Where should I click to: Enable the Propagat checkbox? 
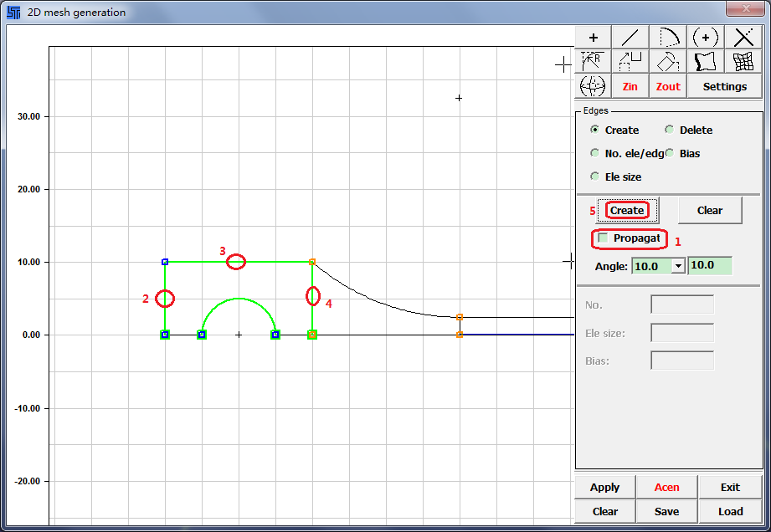click(603, 238)
